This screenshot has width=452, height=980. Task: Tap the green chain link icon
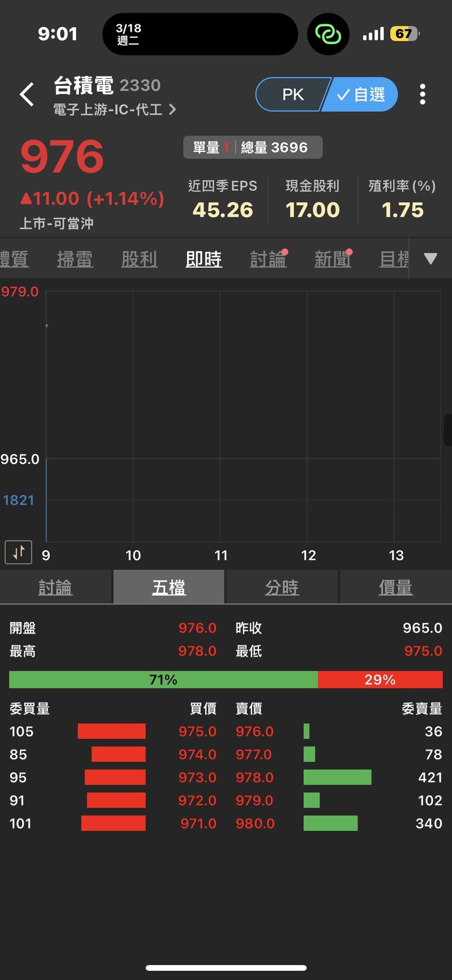328,34
